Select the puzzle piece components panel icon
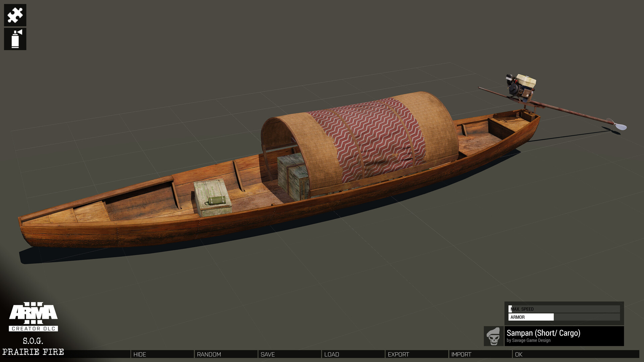 15,15
